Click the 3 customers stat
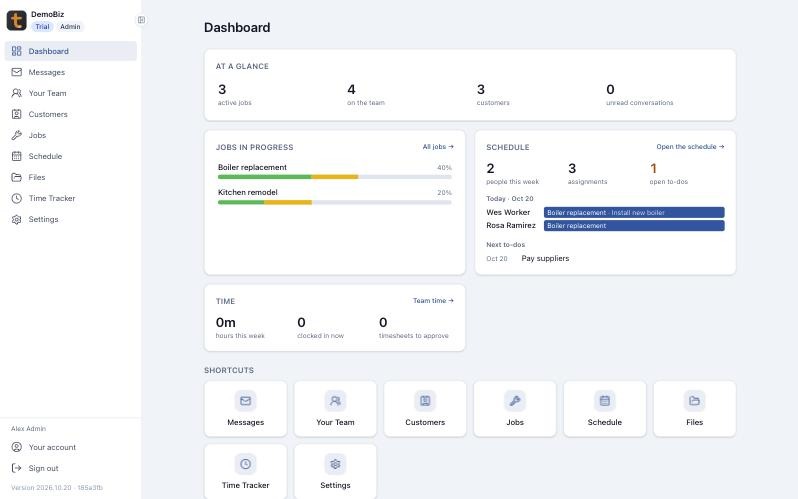The width and height of the screenshot is (798, 499). tap(493, 94)
